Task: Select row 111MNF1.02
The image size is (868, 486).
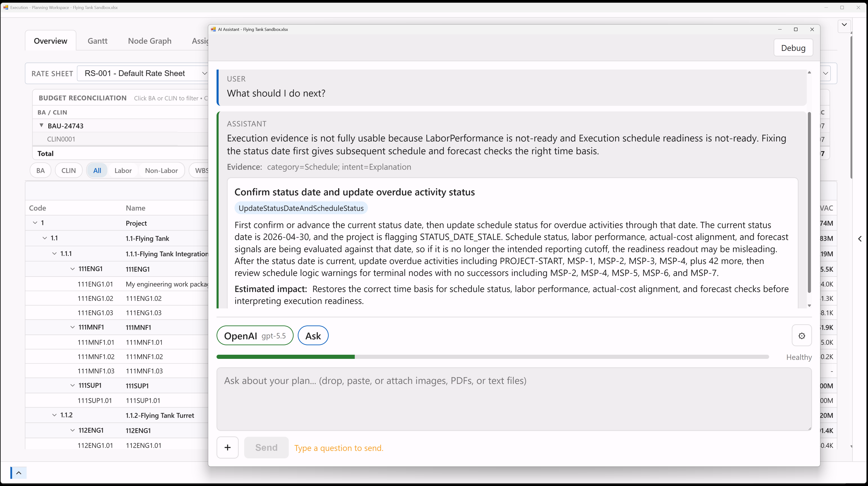Action: 117,356
